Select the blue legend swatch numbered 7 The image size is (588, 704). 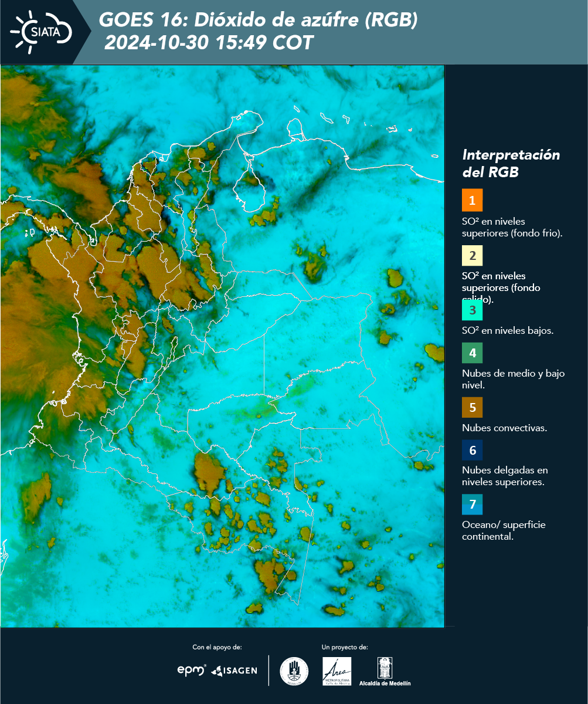point(472,504)
